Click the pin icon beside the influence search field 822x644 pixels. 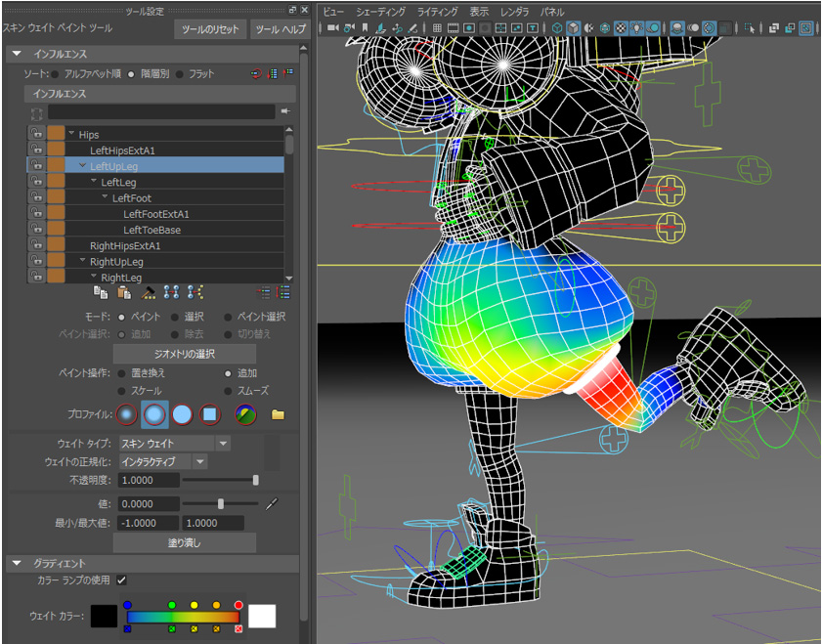285,111
